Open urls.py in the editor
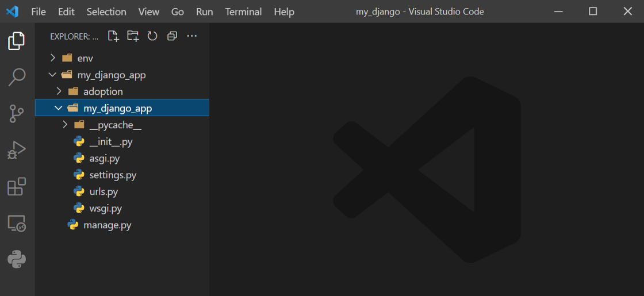This screenshot has height=296, width=644. click(x=103, y=191)
